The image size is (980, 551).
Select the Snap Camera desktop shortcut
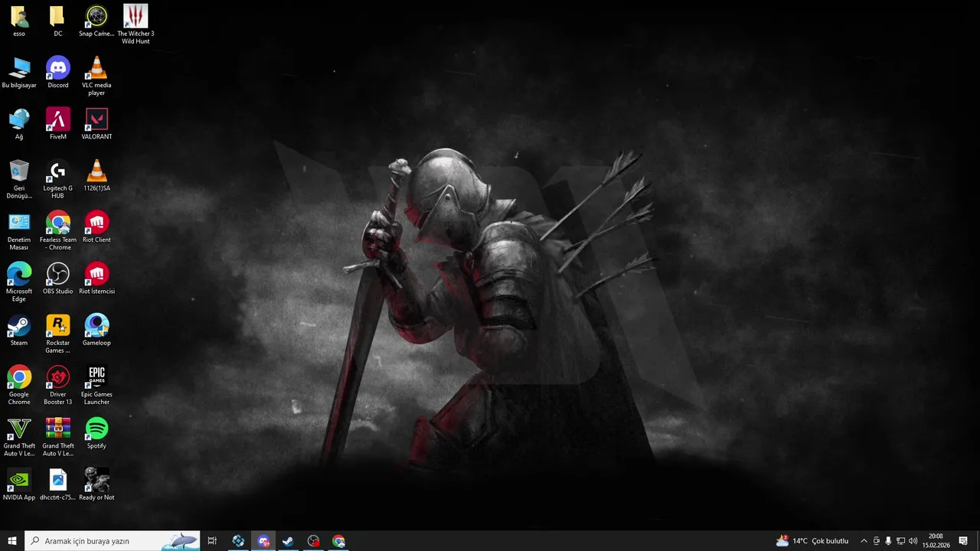pyautogui.click(x=96, y=21)
